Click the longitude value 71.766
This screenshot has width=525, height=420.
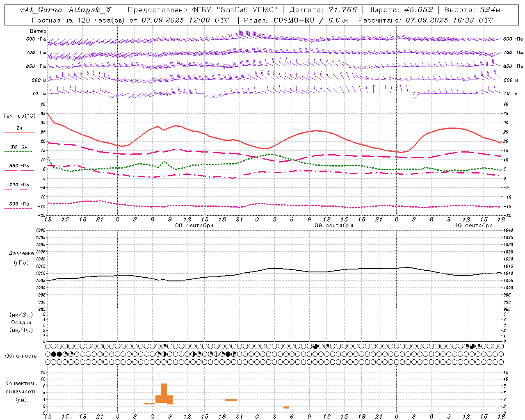coord(343,10)
